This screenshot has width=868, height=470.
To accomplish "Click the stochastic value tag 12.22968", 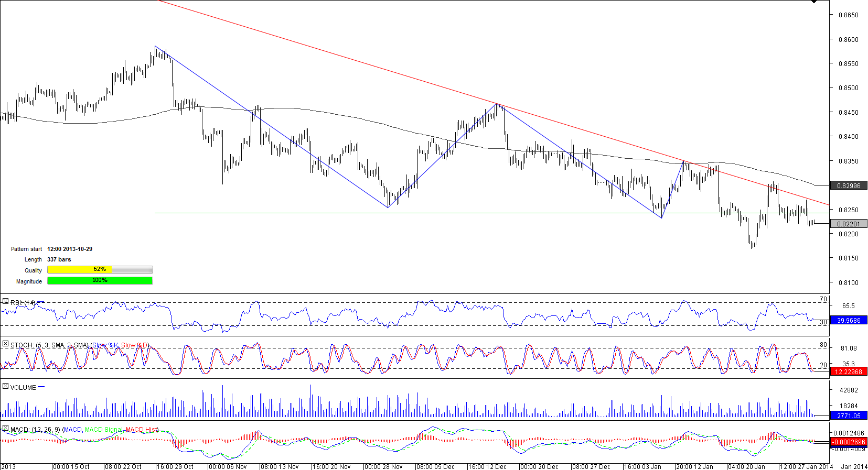I will pyautogui.click(x=848, y=371).
